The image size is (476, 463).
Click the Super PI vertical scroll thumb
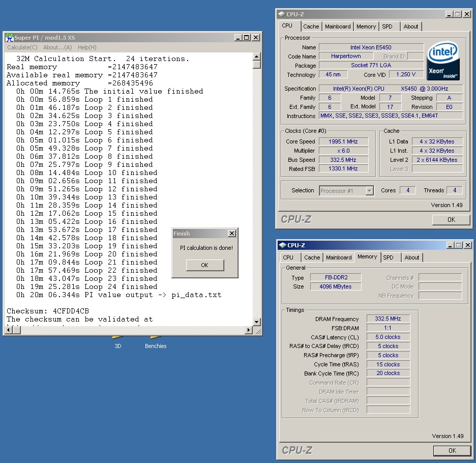point(256,65)
